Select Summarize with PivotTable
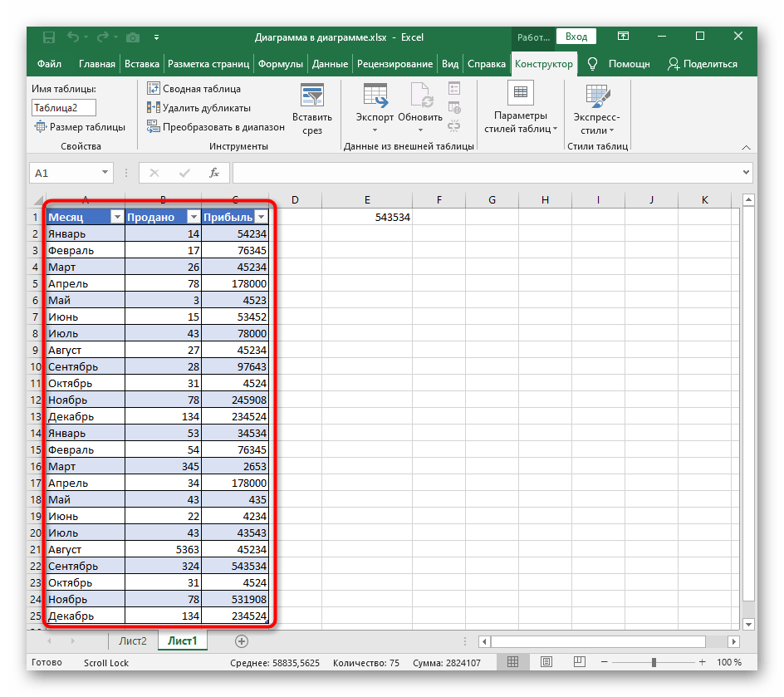This screenshot has height=697, width=784. 194,89
